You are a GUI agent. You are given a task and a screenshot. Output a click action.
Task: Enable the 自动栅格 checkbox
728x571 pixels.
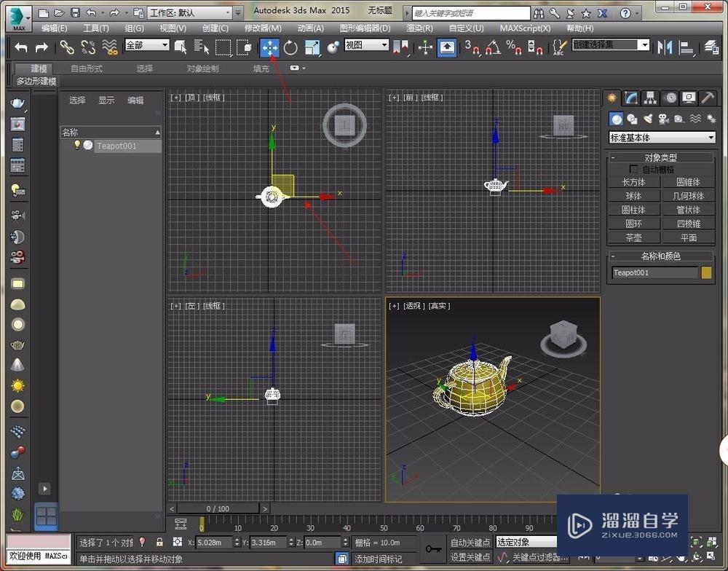(633, 169)
